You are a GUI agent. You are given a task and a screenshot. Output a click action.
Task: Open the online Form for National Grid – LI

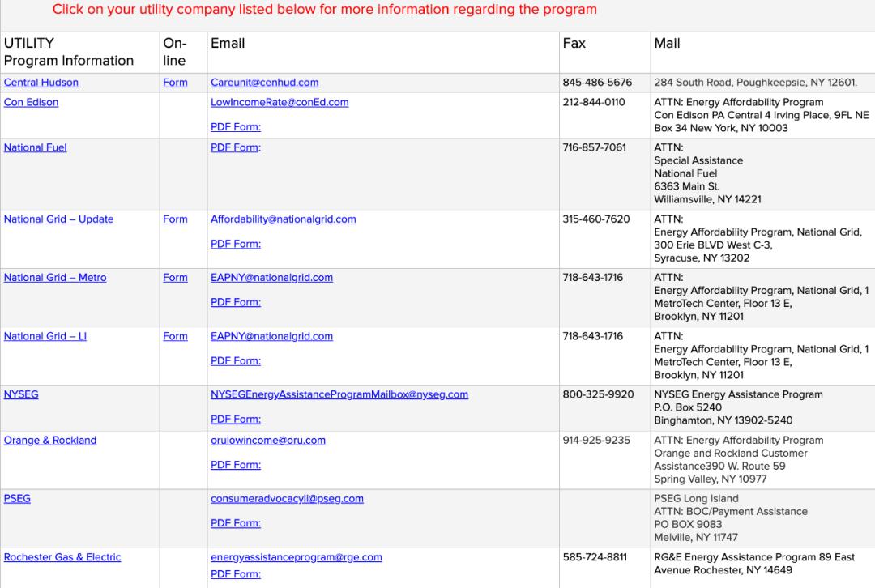pos(175,336)
